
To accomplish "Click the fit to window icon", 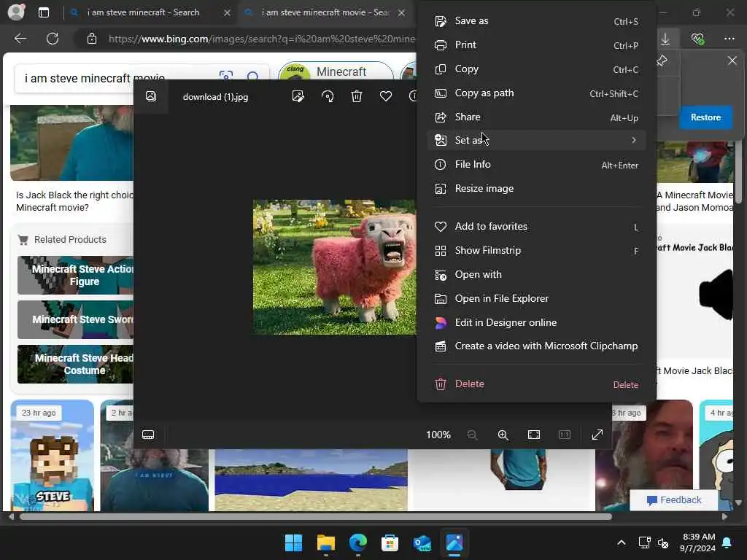I will [x=534, y=435].
